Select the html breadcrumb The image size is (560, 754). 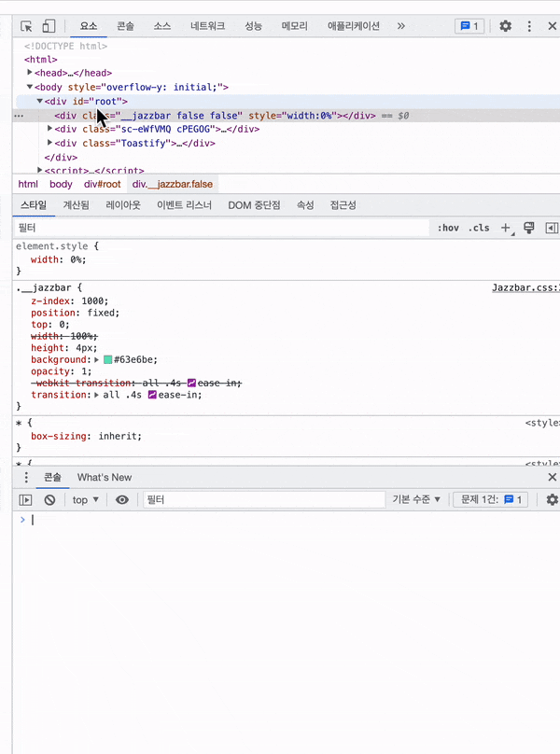[28, 184]
